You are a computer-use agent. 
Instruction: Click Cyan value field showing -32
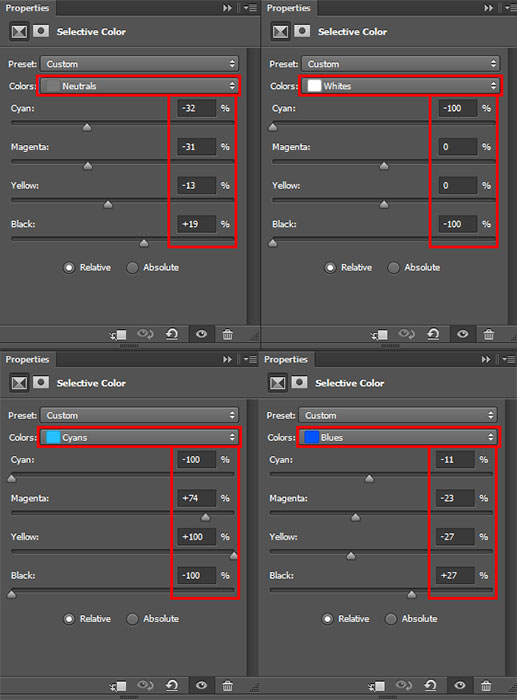coord(196,108)
